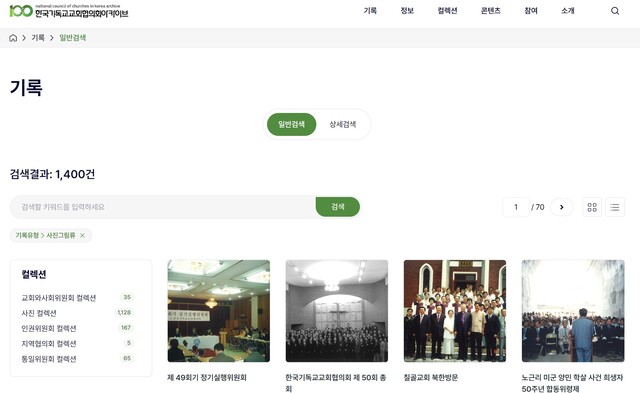Switch to grid view icon
The width and height of the screenshot is (640, 393).
tap(592, 207)
